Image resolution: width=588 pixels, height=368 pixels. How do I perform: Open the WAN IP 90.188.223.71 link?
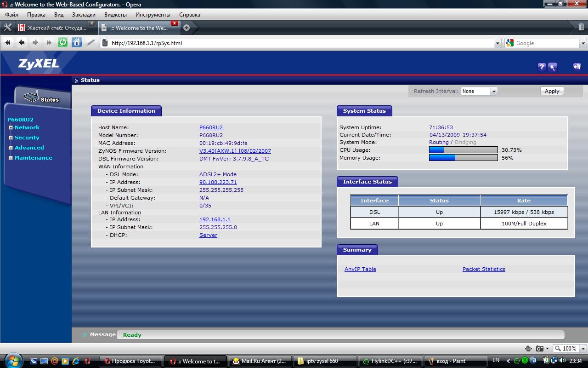(218, 182)
